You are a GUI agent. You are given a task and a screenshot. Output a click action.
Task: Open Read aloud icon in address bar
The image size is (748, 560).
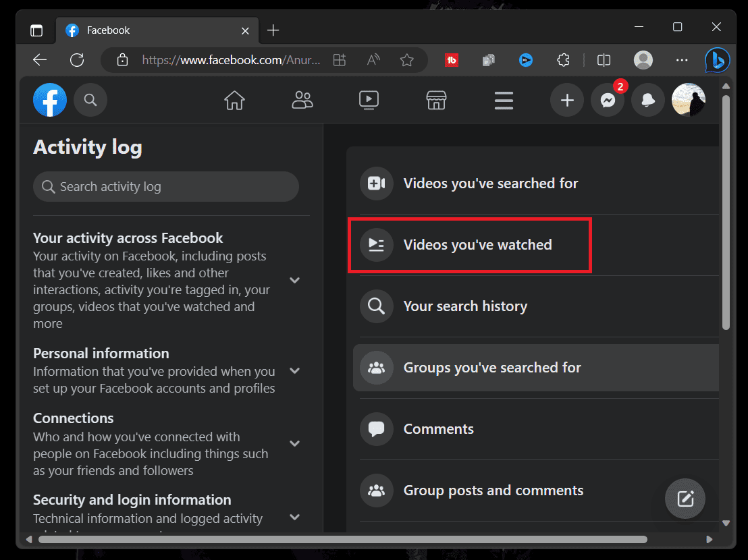(x=373, y=60)
